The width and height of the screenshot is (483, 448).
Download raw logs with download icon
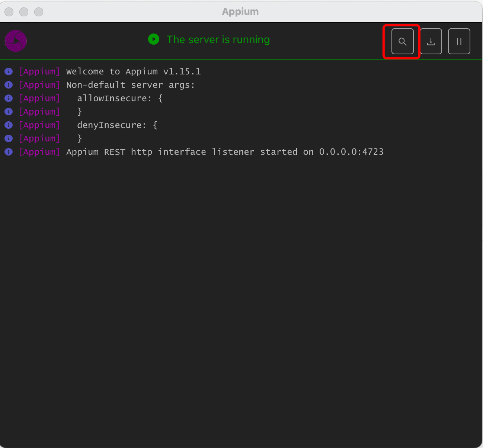pos(431,41)
